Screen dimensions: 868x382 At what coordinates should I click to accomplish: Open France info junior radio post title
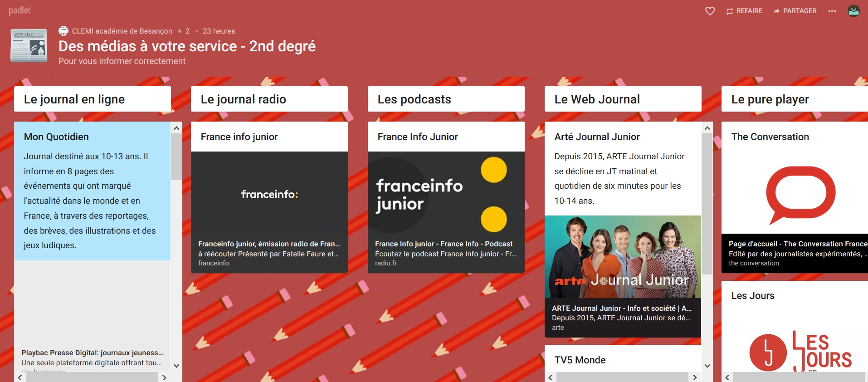coord(239,137)
